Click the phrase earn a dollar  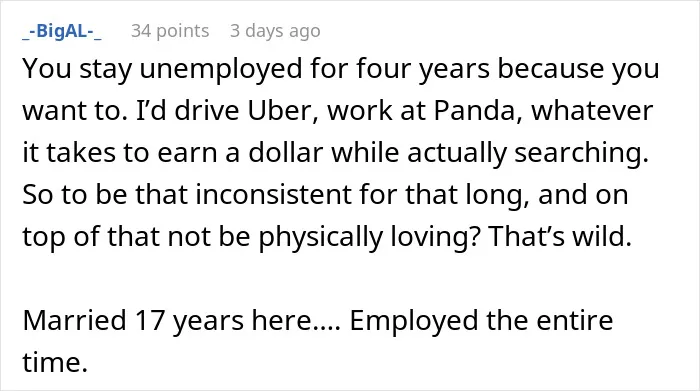pyautogui.click(x=240, y=152)
